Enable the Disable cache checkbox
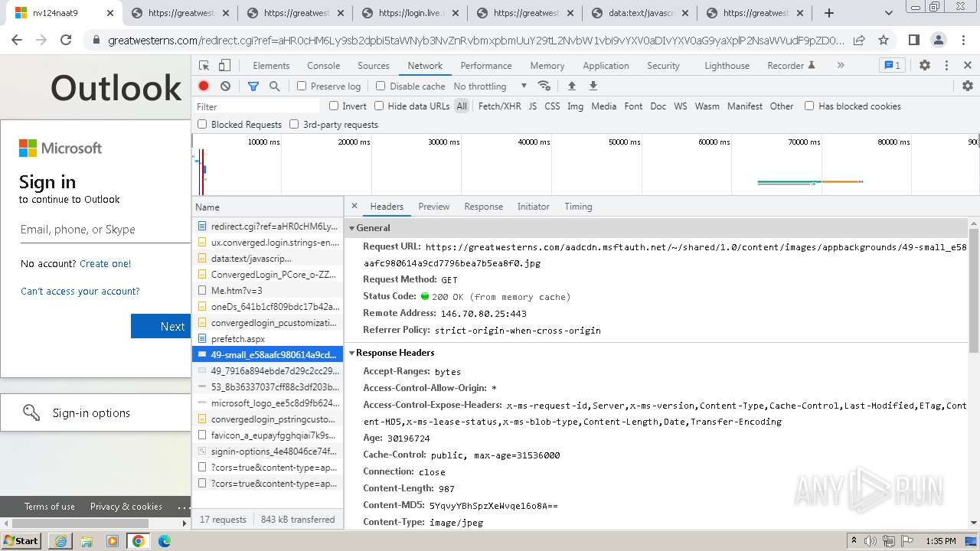Image resolution: width=980 pixels, height=551 pixels. (381, 86)
